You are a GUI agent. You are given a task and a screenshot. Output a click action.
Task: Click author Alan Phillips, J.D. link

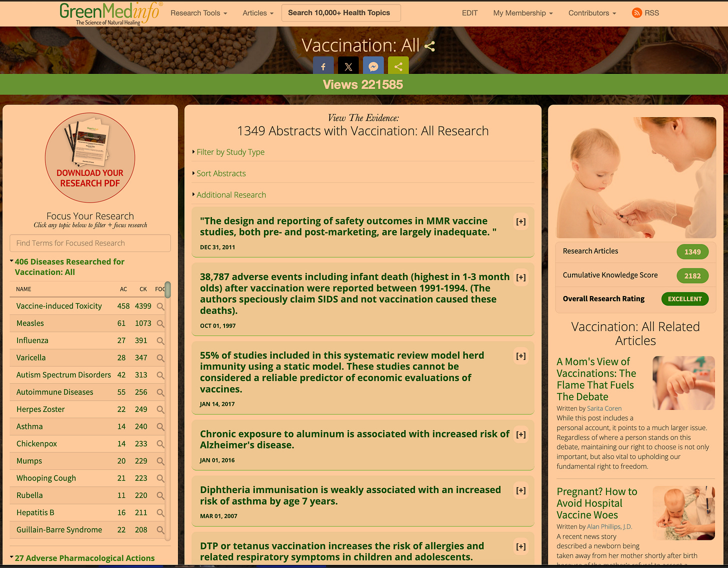[x=609, y=526]
